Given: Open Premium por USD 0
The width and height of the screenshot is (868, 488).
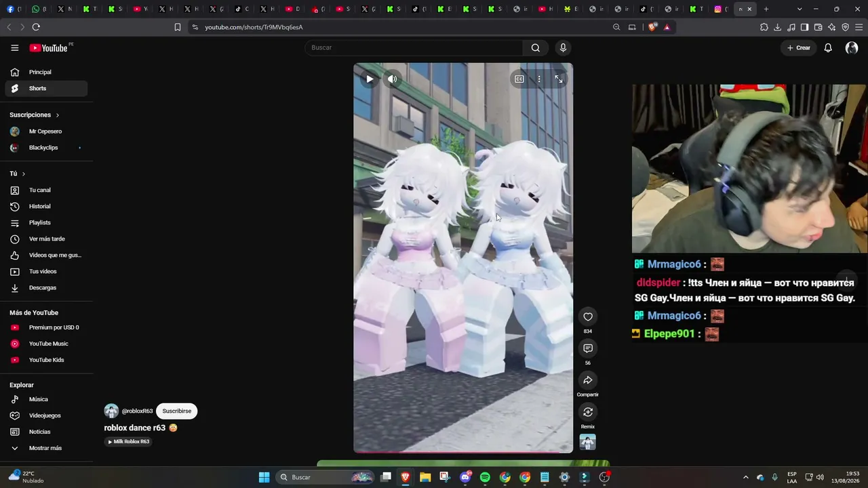Looking at the screenshot, I should [x=46, y=327].
